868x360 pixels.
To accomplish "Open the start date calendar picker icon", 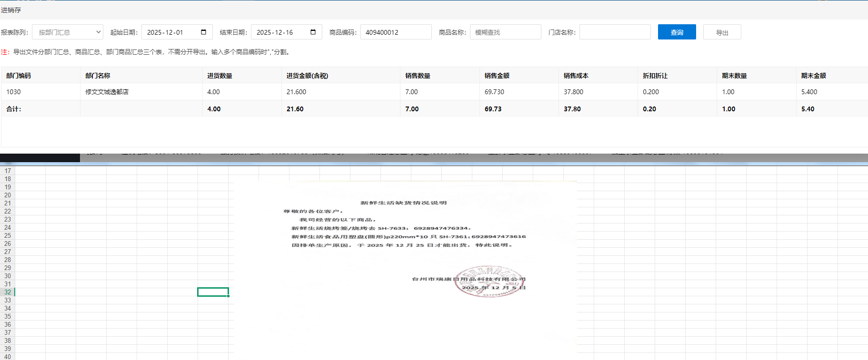I will 204,32.
